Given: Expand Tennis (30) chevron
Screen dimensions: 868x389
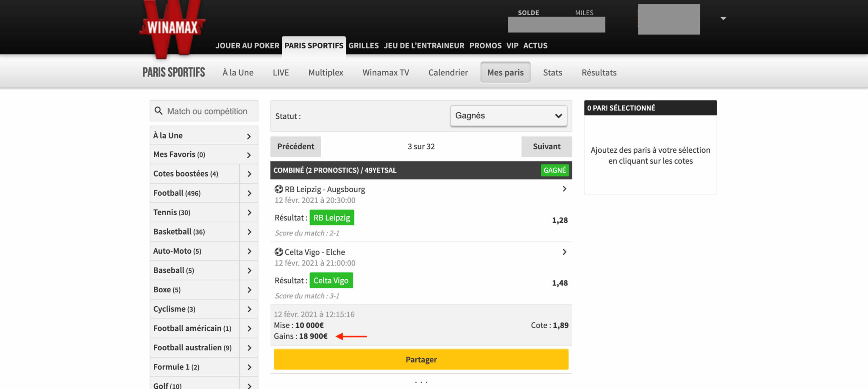Looking at the screenshot, I should tap(249, 213).
